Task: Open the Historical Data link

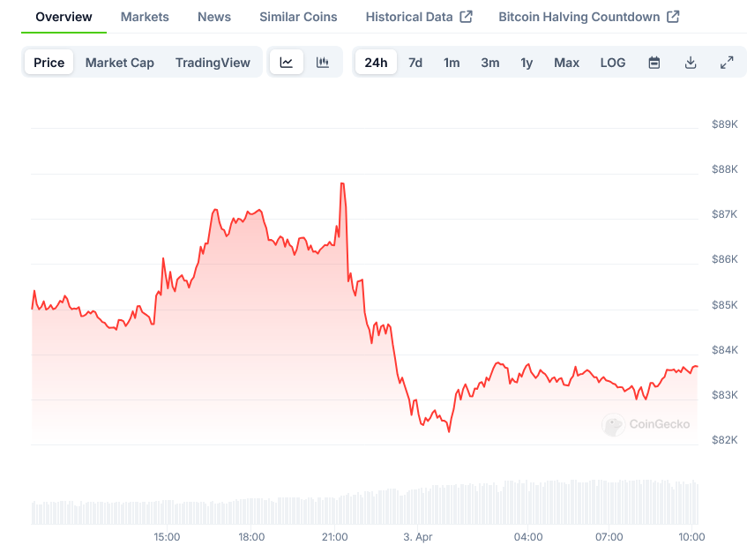Action: [x=419, y=17]
